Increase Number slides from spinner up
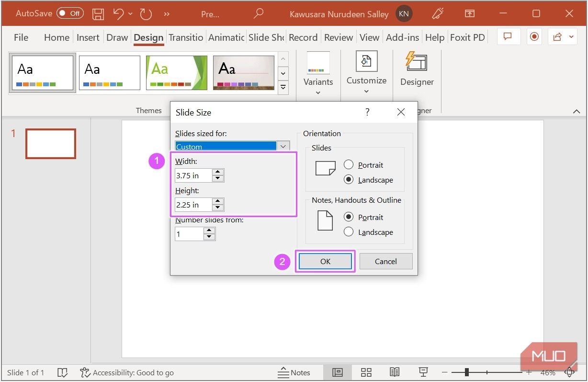The image size is (588, 382). coord(209,231)
